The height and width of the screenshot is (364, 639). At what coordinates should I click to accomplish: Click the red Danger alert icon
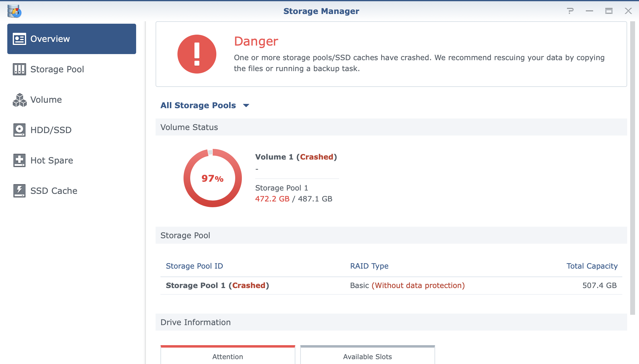(x=197, y=54)
